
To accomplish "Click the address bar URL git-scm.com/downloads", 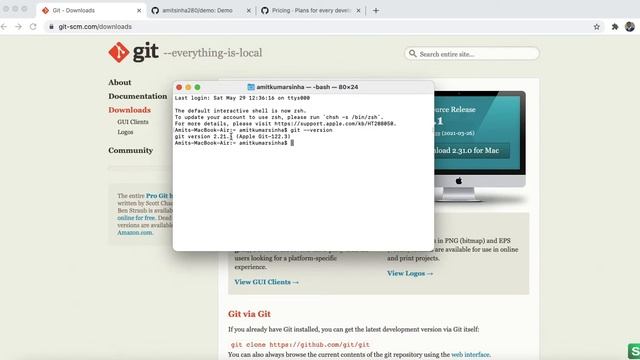I will (95, 27).
